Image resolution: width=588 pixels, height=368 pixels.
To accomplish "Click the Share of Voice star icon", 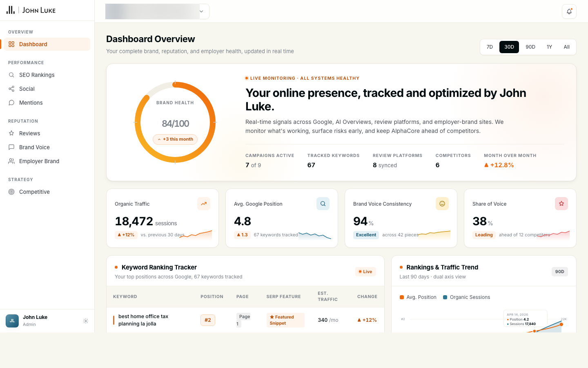I will [561, 204].
